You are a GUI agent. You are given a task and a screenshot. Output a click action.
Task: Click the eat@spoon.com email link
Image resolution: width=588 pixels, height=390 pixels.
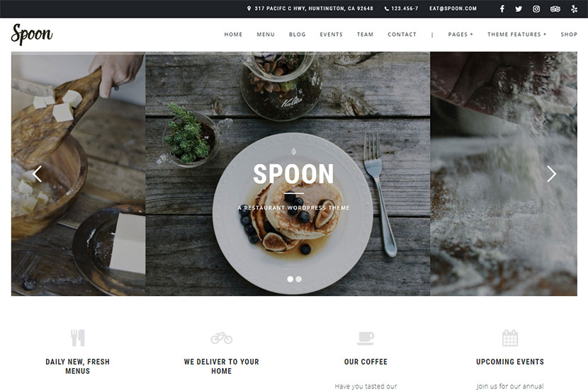click(453, 8)
